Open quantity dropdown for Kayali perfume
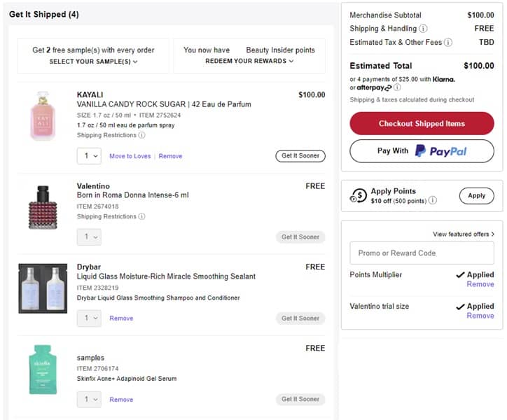Viewport: 507px width, 420px height. (x=89, y=156)
